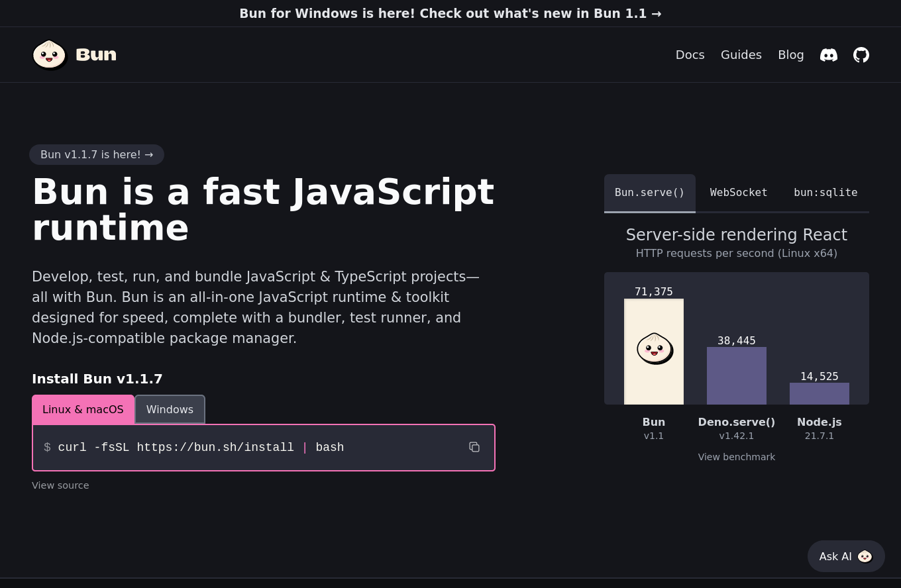The width and height of the screenshot is (901, 588).
Task: Open the Bun for Windows announcement banner
Action: [450, 13]
